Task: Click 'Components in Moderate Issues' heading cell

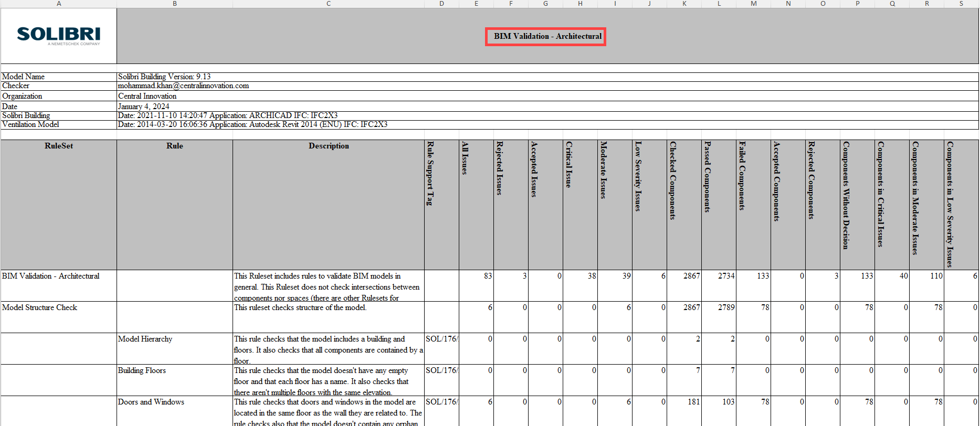Action: pyautogui.click(x=926, y=205)
